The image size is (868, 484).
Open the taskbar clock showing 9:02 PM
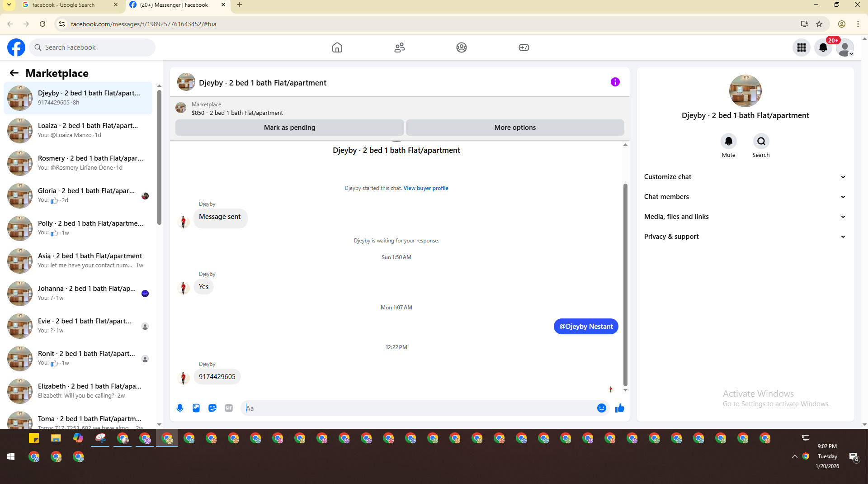click(x=827, y=456)
